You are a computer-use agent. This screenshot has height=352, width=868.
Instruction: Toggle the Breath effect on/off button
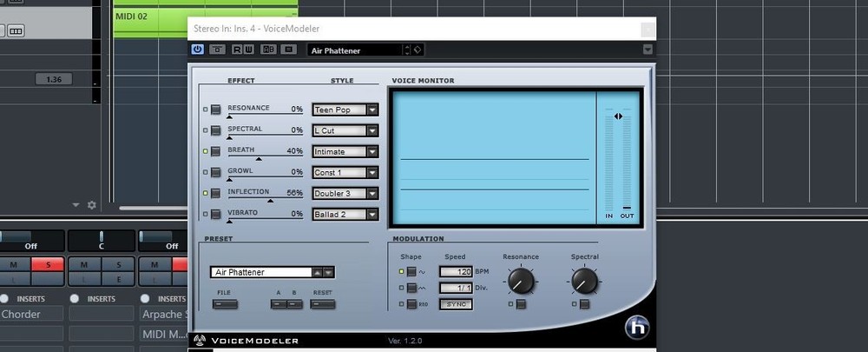click(215, 152)
